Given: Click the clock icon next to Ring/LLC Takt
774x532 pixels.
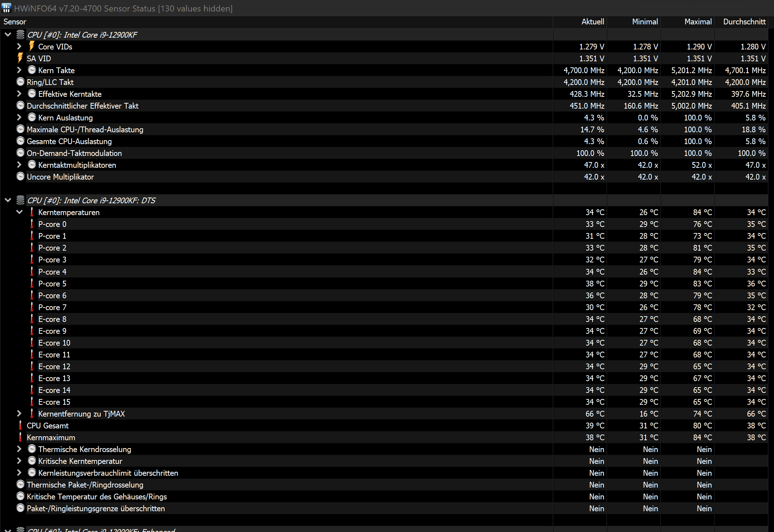Looking at the screenshot, I should (x=20, y=82).
